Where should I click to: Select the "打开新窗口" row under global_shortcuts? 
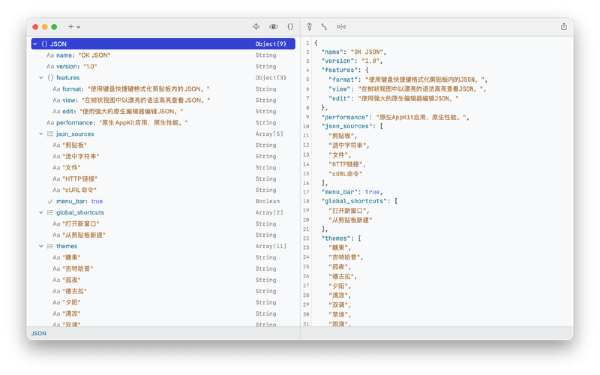point(163,224)
